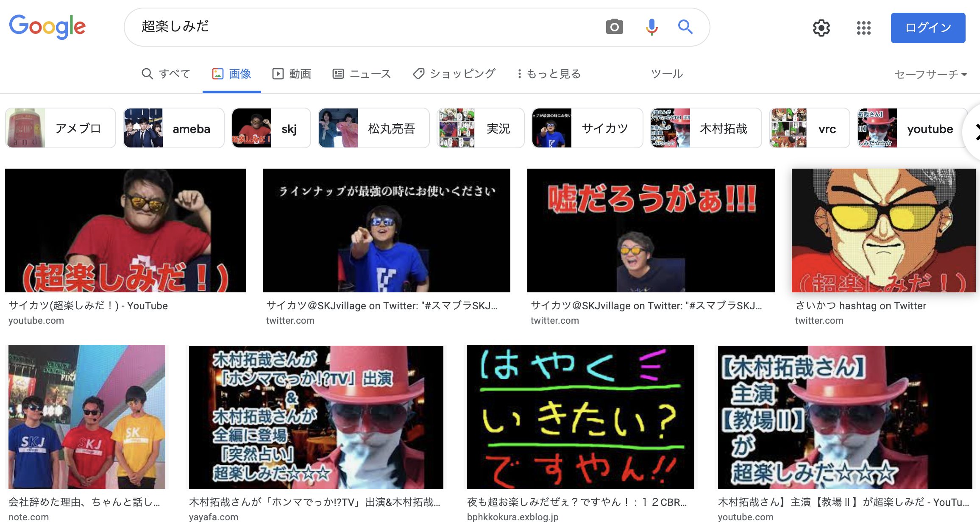Image resolution: width=980 pixels, height=522 pixels.
Task: Click the note.com source text
Action: [x=28, y=517]
